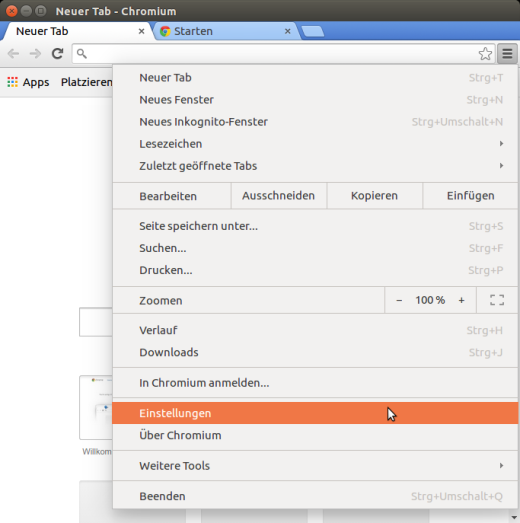Click the Ausschneiden button
The width and height of the screenshot is (520, 523).
279,196
